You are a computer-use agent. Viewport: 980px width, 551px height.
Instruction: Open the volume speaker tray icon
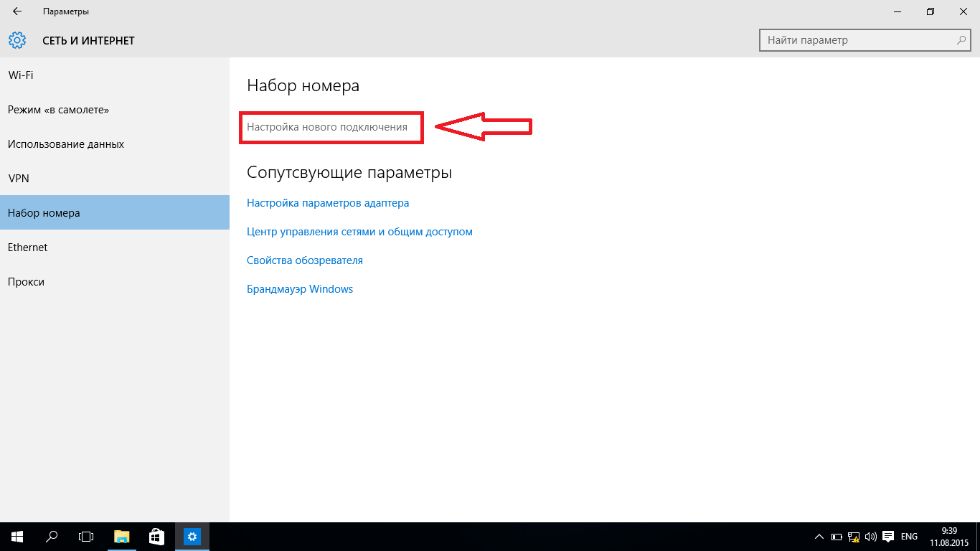click(871, 537)
